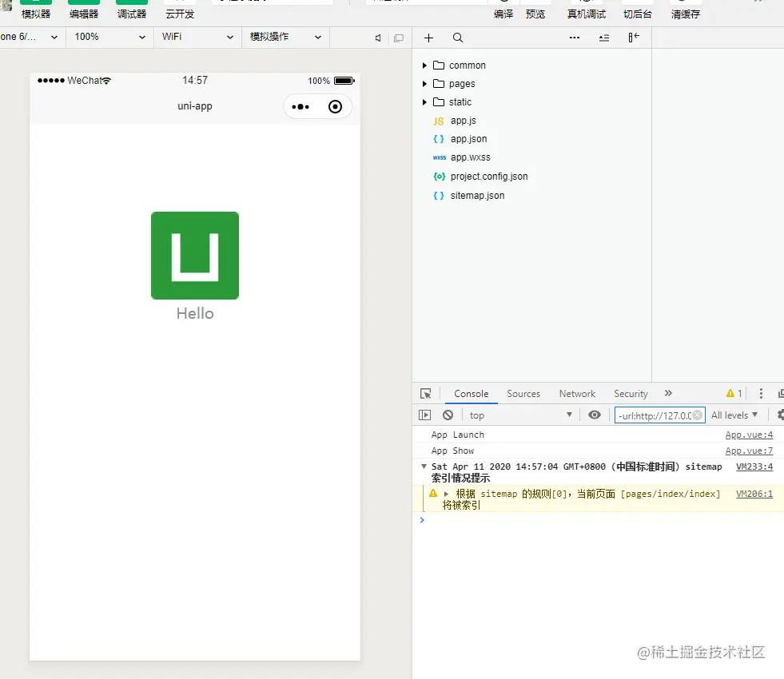Click the App Show log entry
The image size is (784, 679).
pos(452,451)
